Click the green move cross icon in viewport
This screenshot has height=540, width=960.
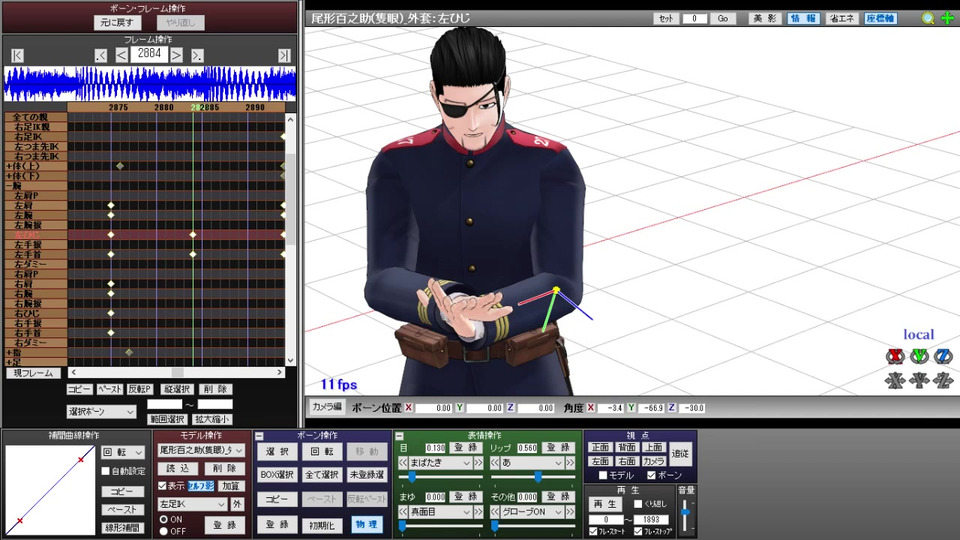pos(947,18)
